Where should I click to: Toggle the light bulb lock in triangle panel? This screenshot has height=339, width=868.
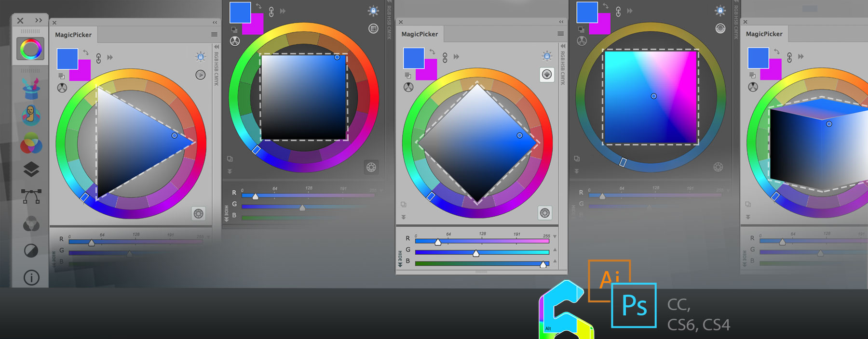(201, 57)
